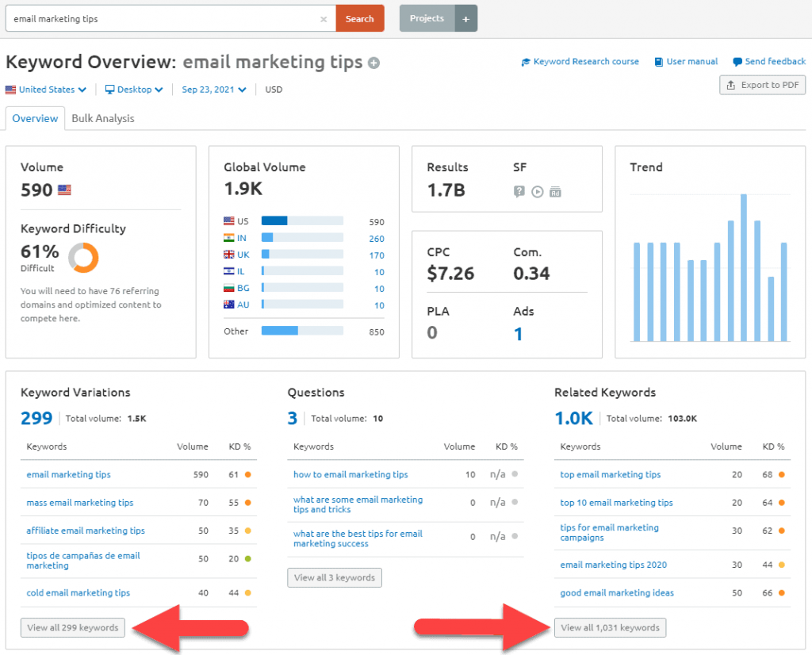Select the tallest bar in the Trend chart
Viewport: 812px width, 655px height.
[x=744, y=268]
